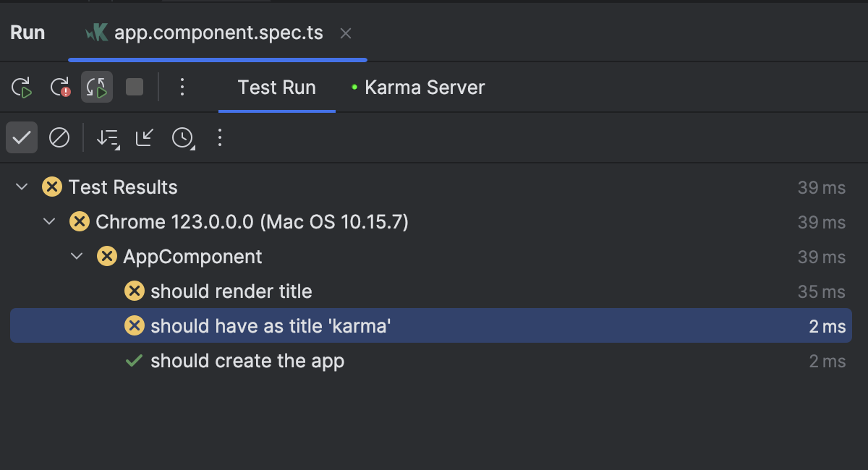Collapse the Test Results tree node

pyautogui.click(x=21, y=187)
